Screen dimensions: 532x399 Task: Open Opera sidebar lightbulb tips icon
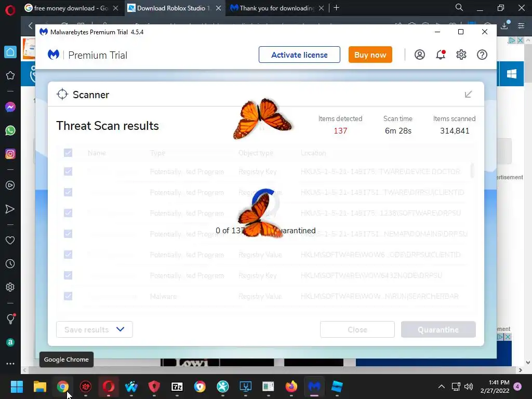pos(10,318)
